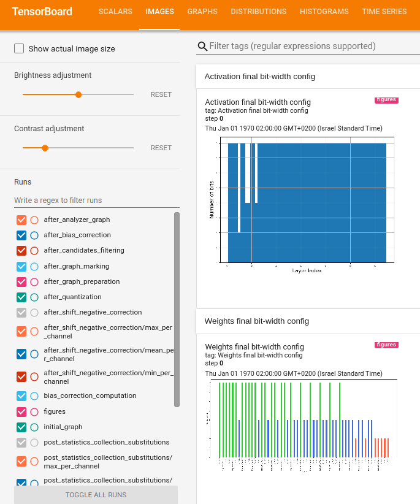The image size is (420, 504).
Task: Reset the brightness adjustment
Action: pyautogui.click(x=161, y=94)
